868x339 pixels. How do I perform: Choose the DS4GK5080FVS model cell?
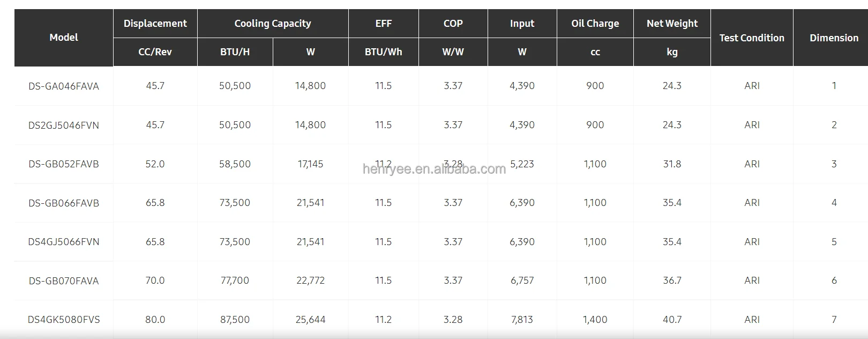point(64,320)
